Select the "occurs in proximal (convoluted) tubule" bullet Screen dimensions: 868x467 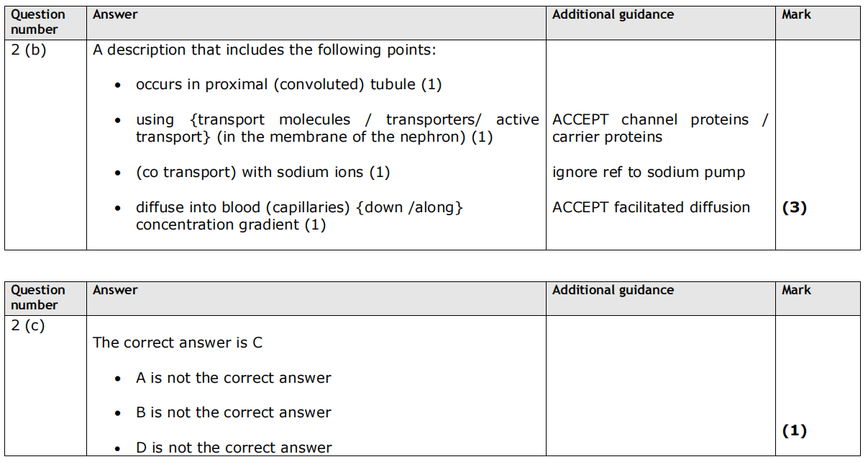click(x=288, y=85)
